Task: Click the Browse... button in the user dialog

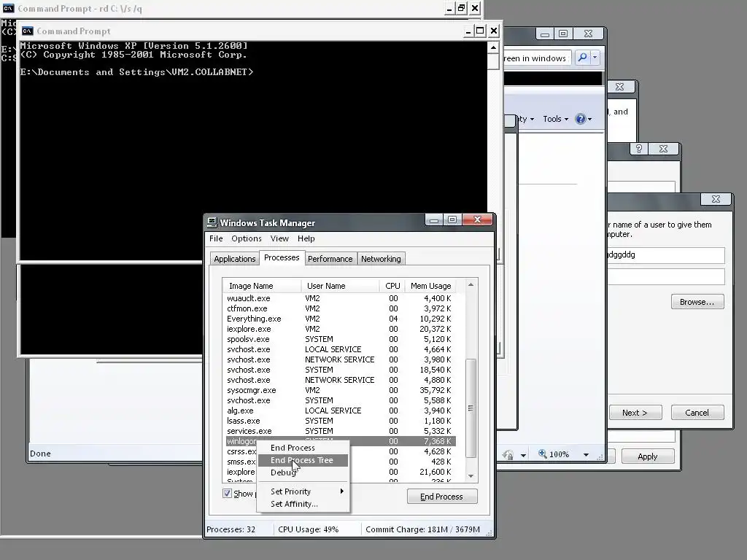Action: click(x=697, y=302)
